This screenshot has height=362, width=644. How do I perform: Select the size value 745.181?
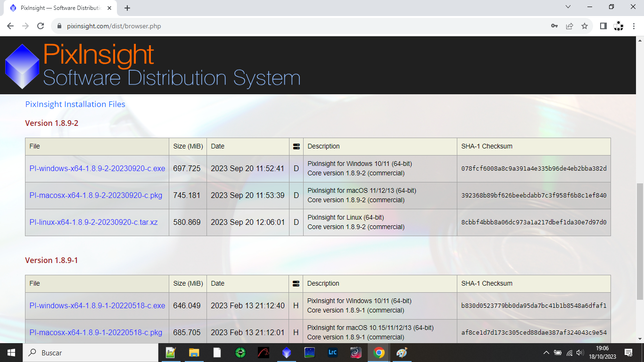coord(187,195)
